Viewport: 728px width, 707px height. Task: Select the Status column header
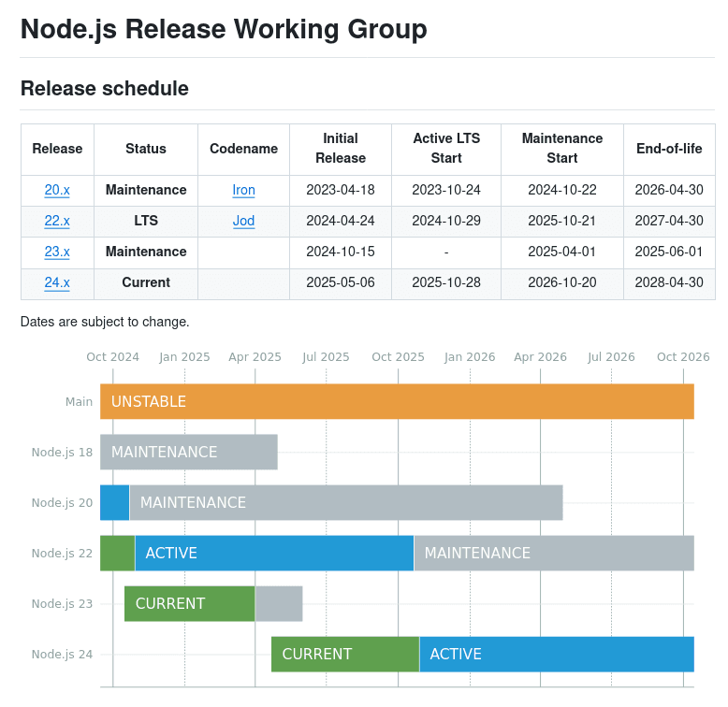[146, 149]
